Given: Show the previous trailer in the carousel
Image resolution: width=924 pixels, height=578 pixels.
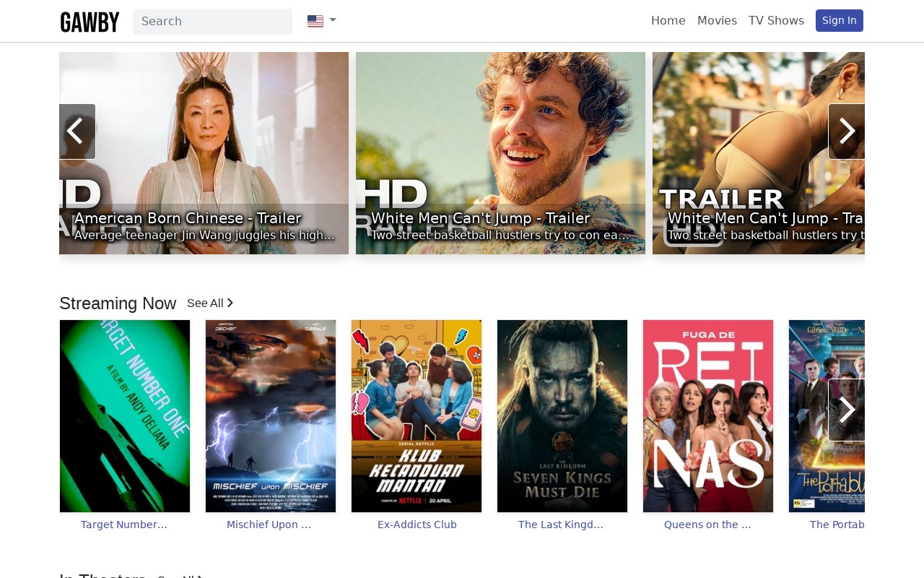Looking at the screenshot, I should pyautogui.click(x=77, y=131).
